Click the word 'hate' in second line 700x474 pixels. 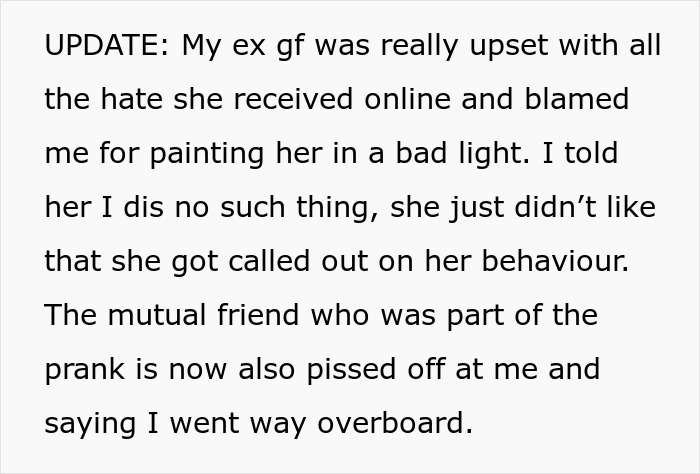(x=131, y=99)
